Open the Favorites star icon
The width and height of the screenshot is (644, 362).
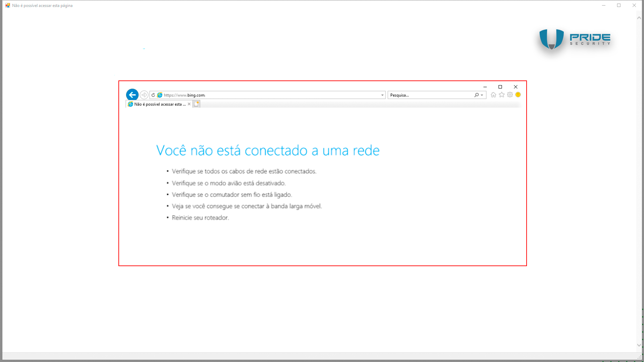pyautogui.click(x=501, y=95)
